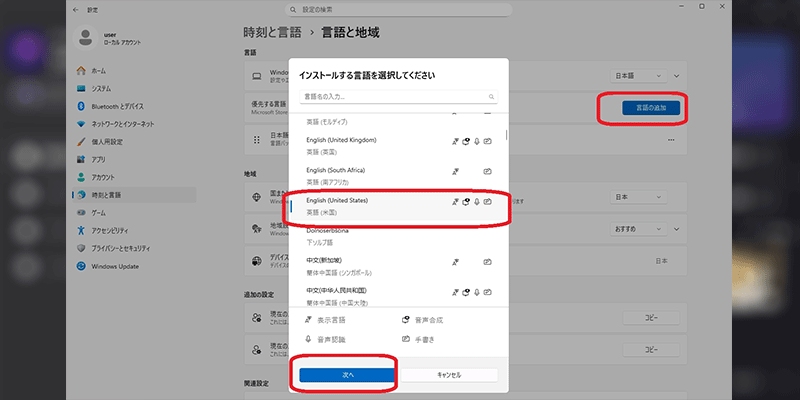The height and width of the screenshot is (400, 800).
Task: Focus the 設定の検索 search box
Action: coord(398,10)
